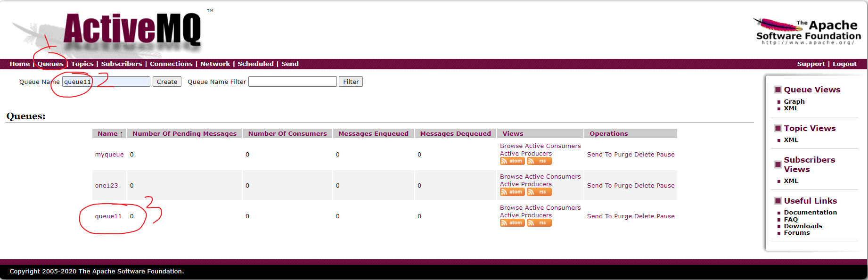The width and height of the screenshot is (868, 280).
Task: Open the Forums link
Action: (797, 232)
